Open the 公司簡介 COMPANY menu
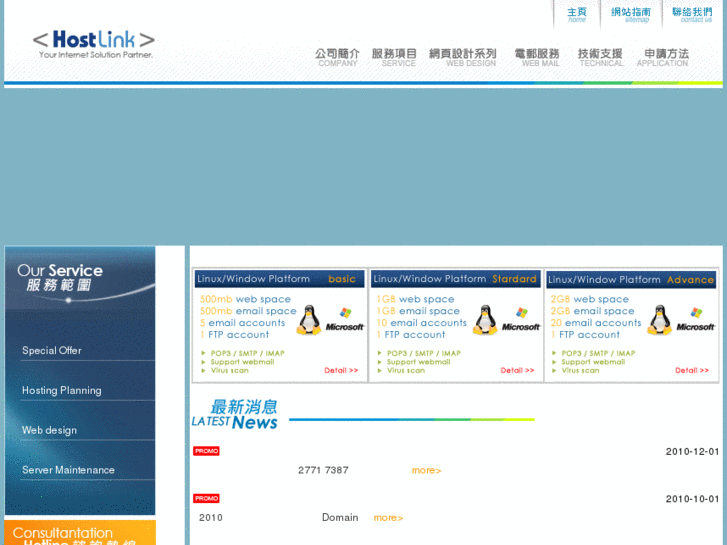The height and width of the screenshot is (545, 727). click(338, 58)
